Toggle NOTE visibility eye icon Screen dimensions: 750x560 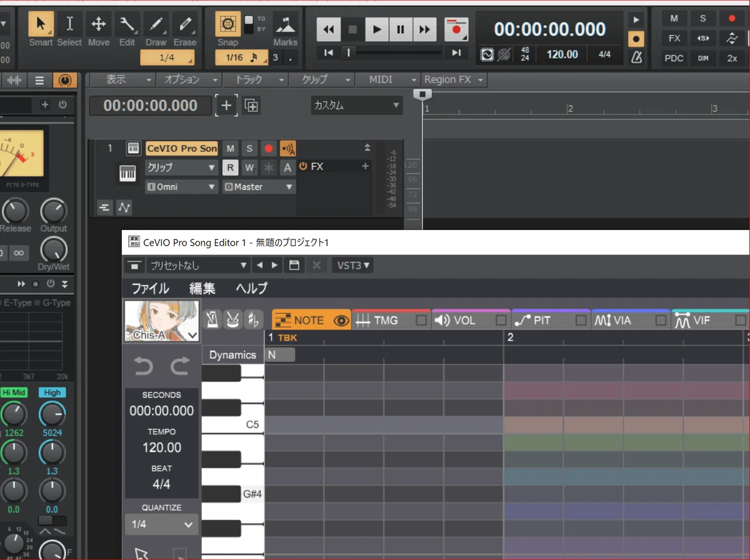pos(341,321)
